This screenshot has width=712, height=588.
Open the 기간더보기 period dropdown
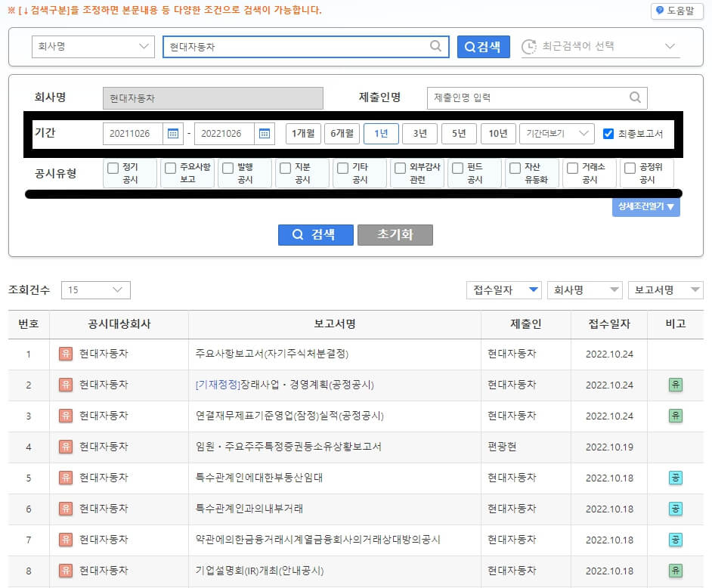[x=557, y=134]
